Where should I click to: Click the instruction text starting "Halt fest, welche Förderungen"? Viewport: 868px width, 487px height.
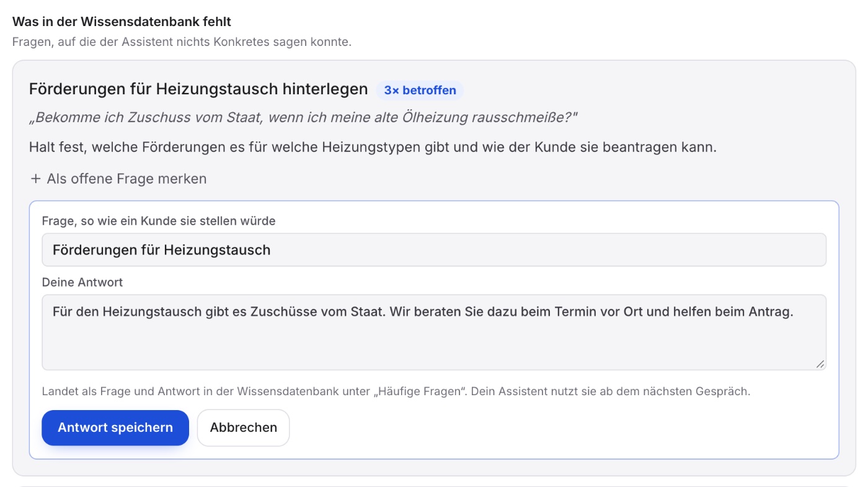click(x=373, y=148)
